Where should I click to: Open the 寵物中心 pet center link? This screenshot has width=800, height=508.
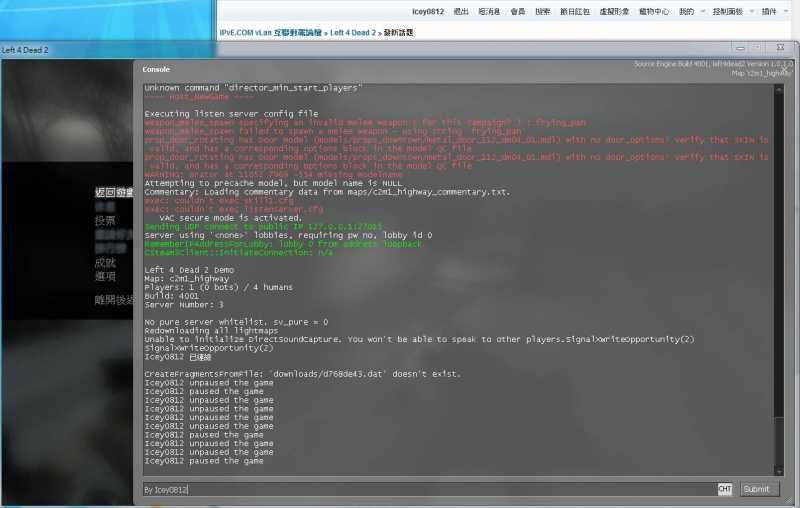click(653, 12)
